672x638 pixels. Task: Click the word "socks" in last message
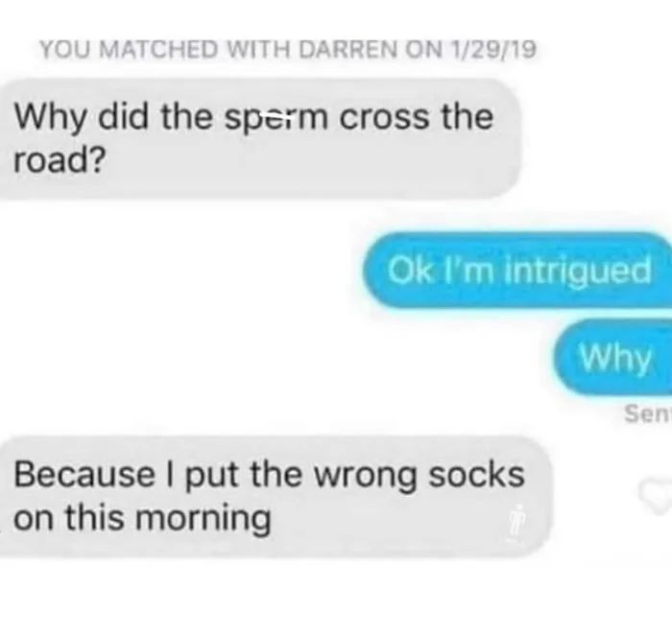pos(476,475)
